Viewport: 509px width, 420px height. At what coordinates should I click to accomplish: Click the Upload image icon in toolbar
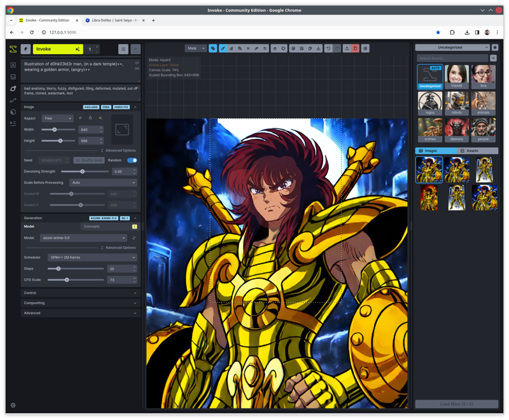tap(347, 48)
